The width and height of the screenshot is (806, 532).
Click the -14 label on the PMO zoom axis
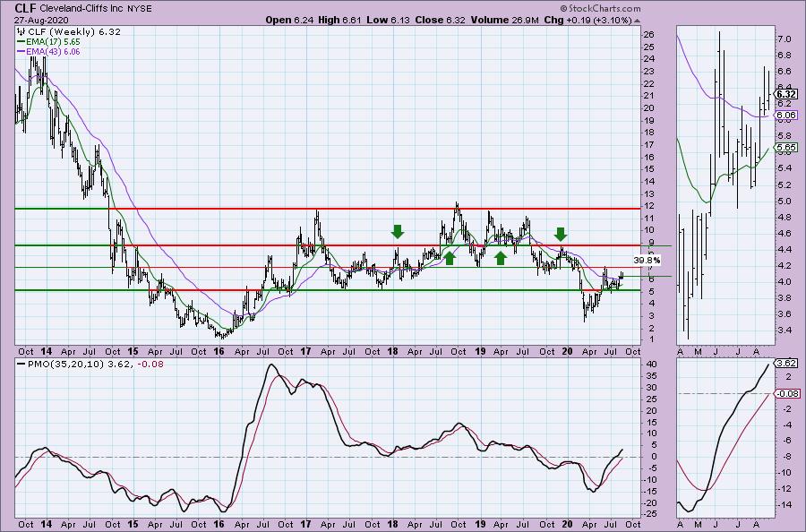click(785, 504)
